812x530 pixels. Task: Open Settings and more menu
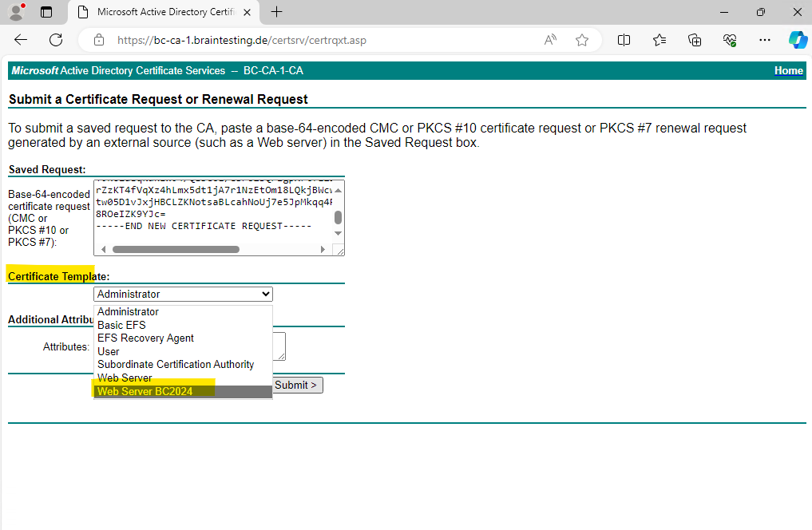tap(764, 40)
